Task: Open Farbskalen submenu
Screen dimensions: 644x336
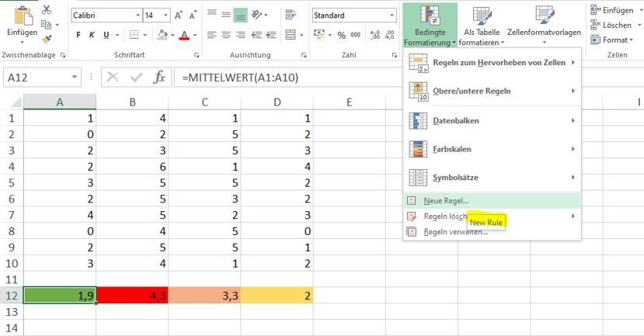Action: pyautogui.click(x=492, y=149)
